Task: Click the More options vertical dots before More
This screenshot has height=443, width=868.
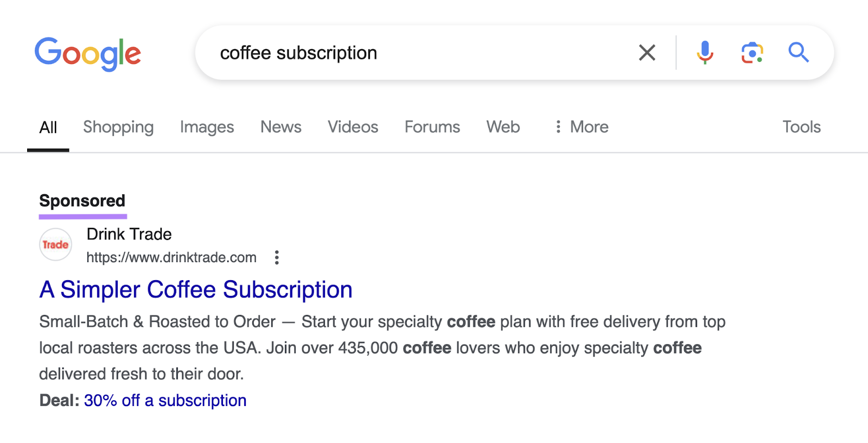Action: point(558,126)
